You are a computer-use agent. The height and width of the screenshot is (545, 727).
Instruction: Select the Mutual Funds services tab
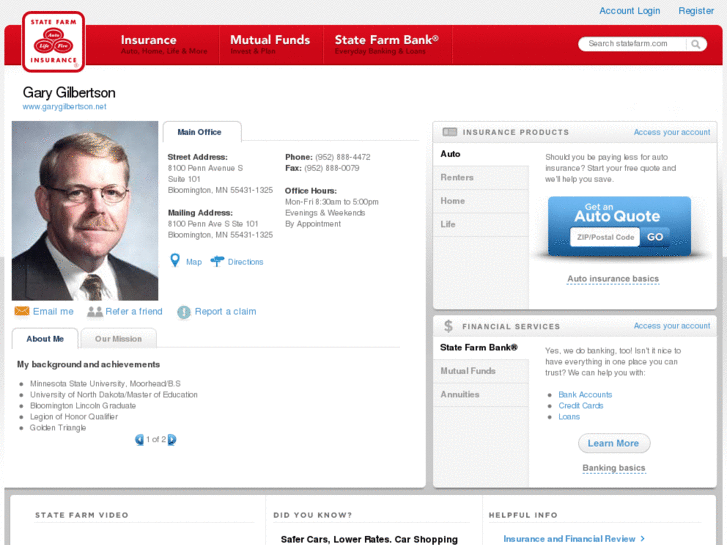point(481,371)
